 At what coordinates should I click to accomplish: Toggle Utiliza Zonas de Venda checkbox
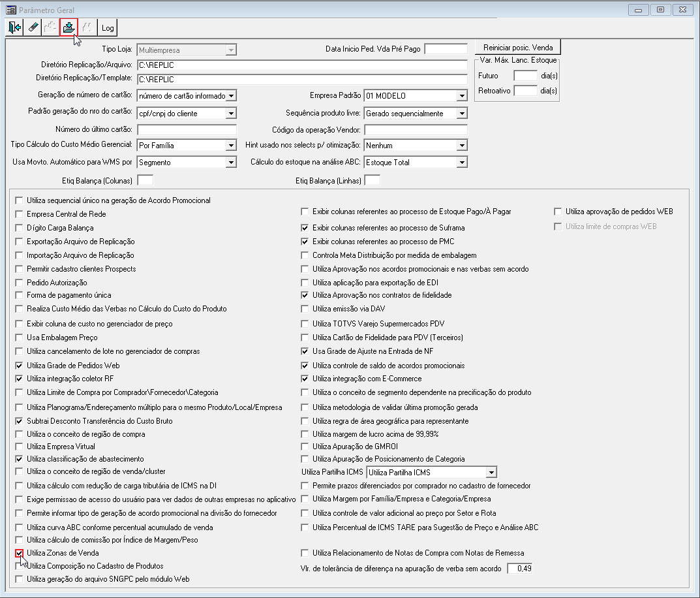coord(19,553)
